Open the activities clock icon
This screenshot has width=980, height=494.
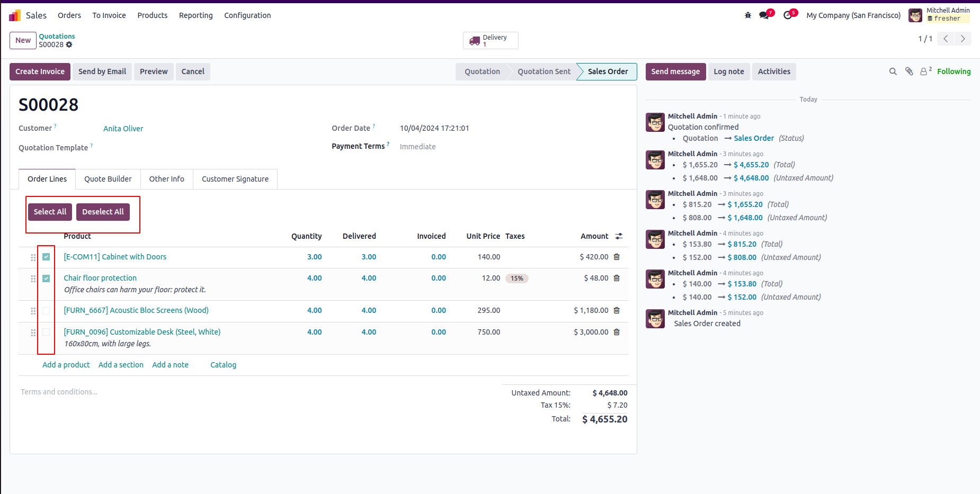(788, 15)
